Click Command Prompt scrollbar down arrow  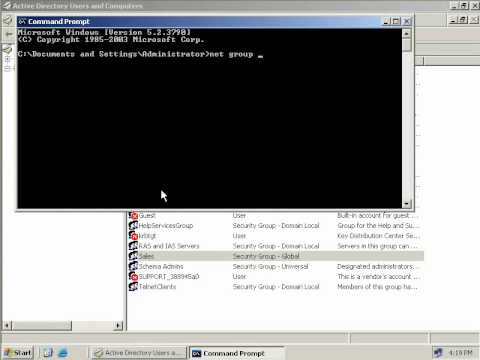point(406,203)
